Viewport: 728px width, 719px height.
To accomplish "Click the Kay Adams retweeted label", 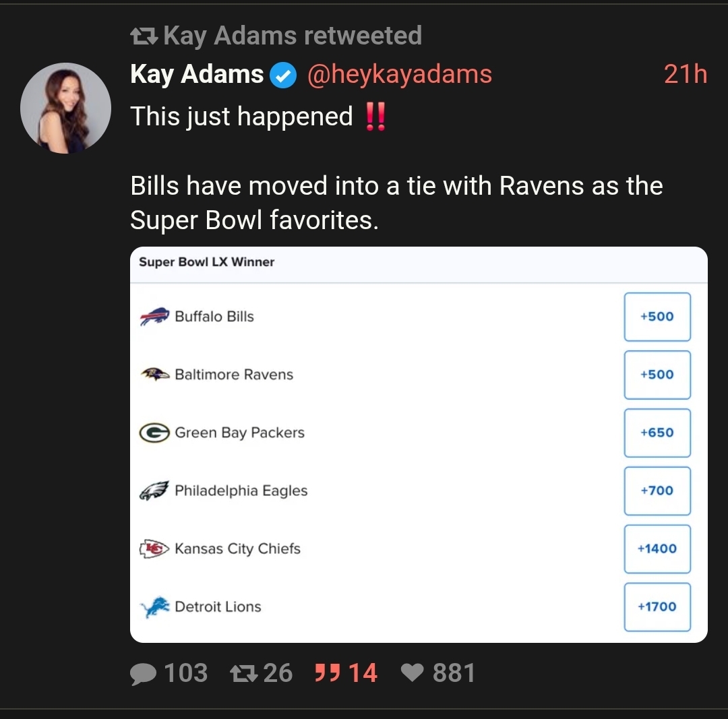I will click(292, 36).
